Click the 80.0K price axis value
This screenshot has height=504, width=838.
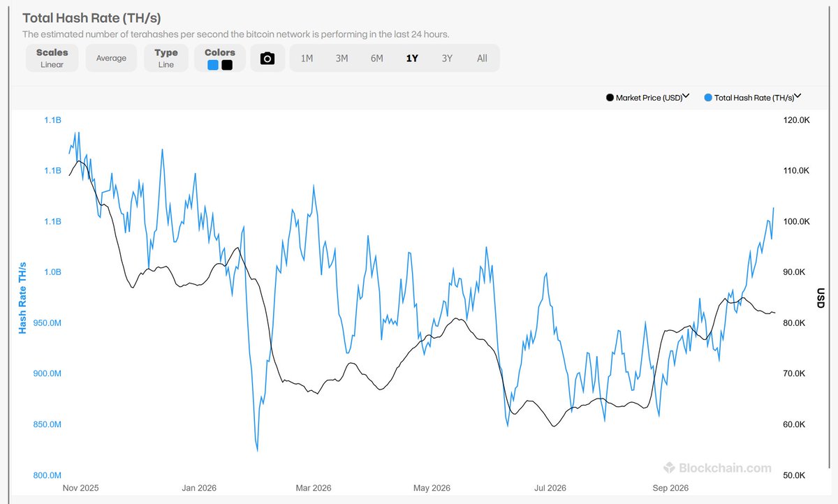[795, 323]
